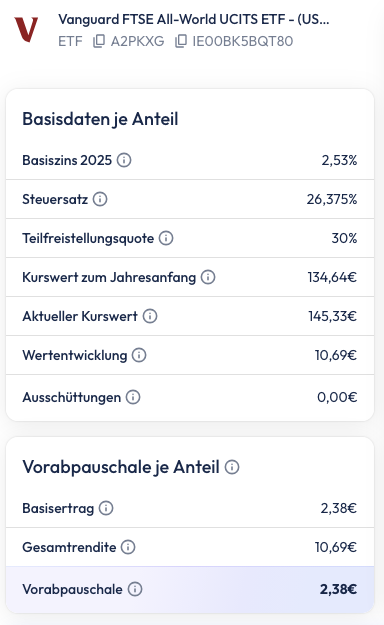Click the A2PKXG WKN text
Viewport: 384px width, 625px height.
pyautogui.click(x=138, y=41)
